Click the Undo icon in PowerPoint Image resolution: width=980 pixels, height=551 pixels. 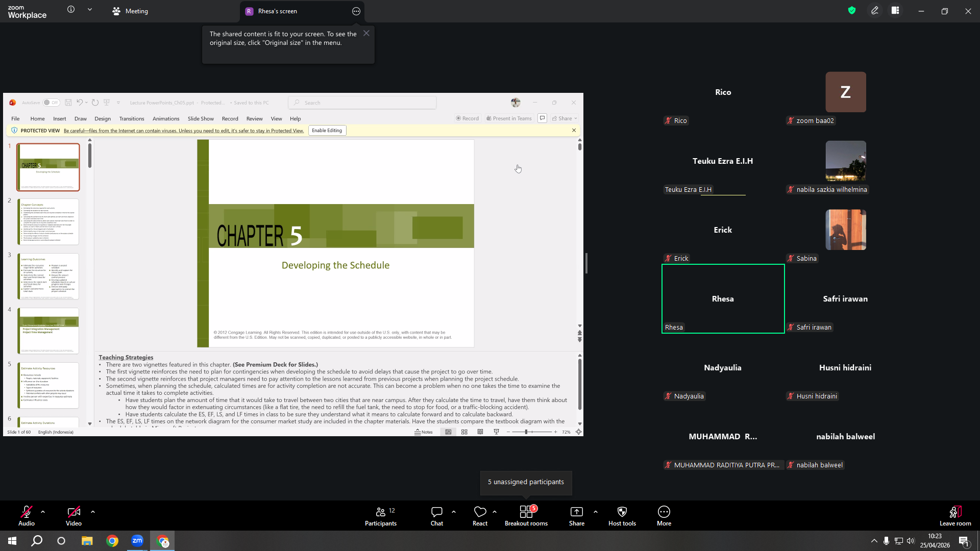80,103
